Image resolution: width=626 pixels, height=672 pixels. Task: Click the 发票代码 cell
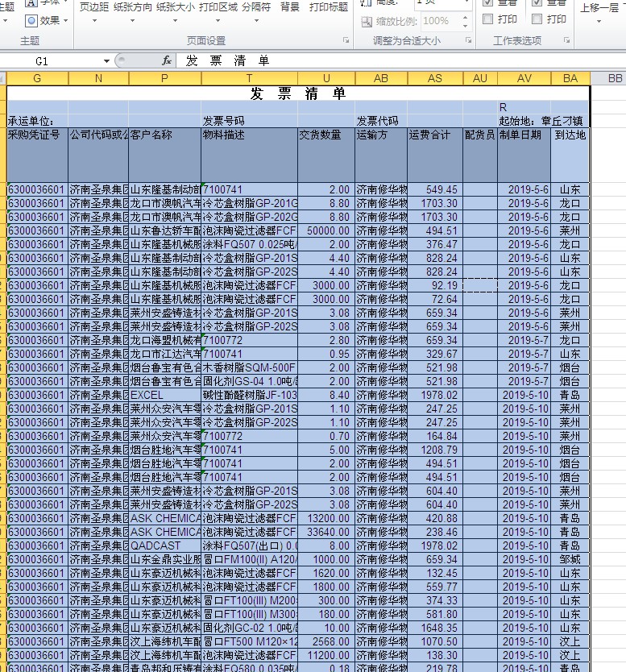tap(381, 121)
